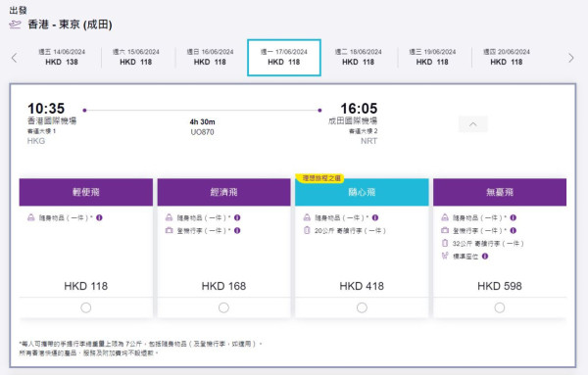Screen dimensions: 588x375
Task: Open info icon for 隨身物品 in 經濟飛
Action: 237,217
